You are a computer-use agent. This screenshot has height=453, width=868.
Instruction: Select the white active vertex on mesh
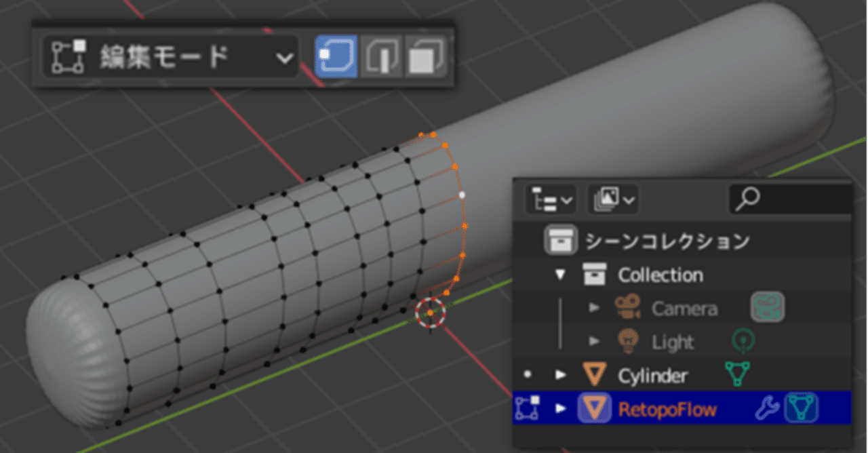(462, 195)
